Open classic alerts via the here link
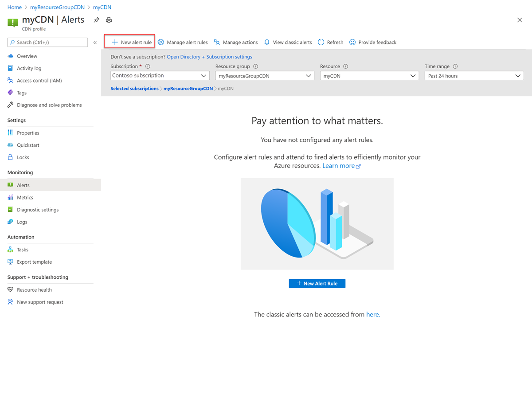This screenshot has height=402, width=532. [372, 314]
